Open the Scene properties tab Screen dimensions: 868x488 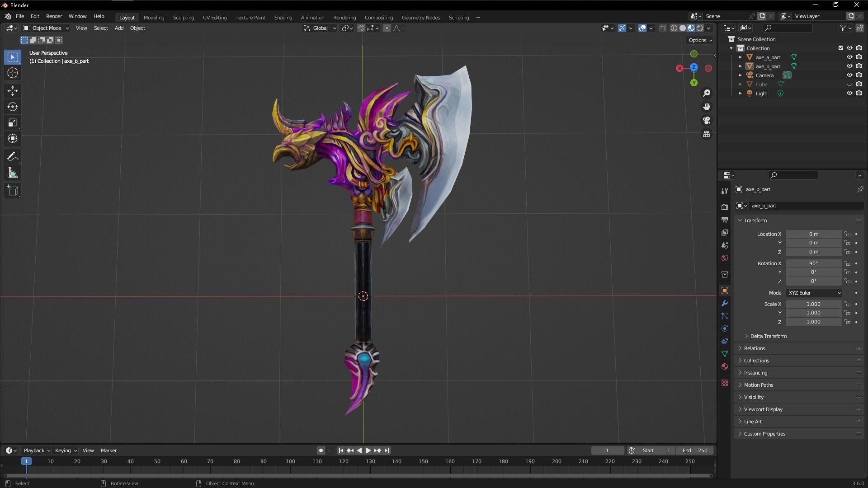[725, 245]
